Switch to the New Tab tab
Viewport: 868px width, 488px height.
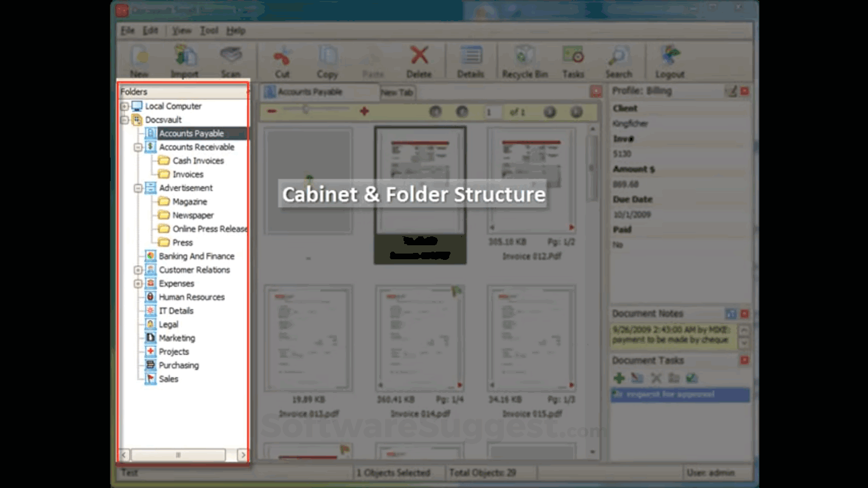click(x=397, y=93)
